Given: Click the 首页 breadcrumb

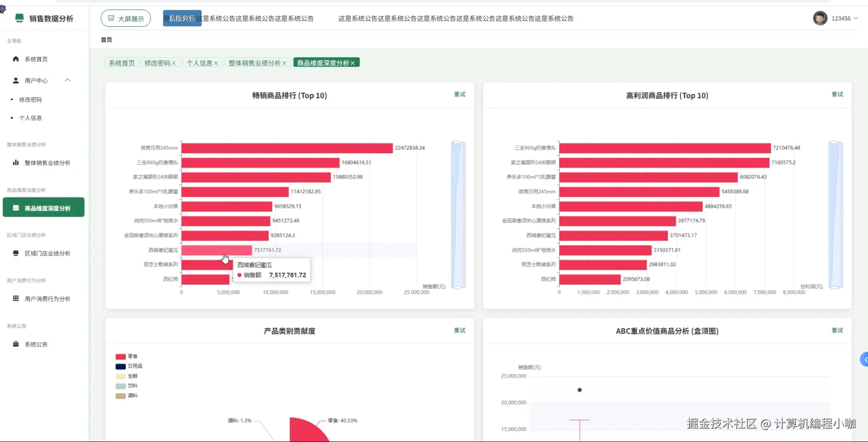Looking at the screenshot, I should [107, 40].
